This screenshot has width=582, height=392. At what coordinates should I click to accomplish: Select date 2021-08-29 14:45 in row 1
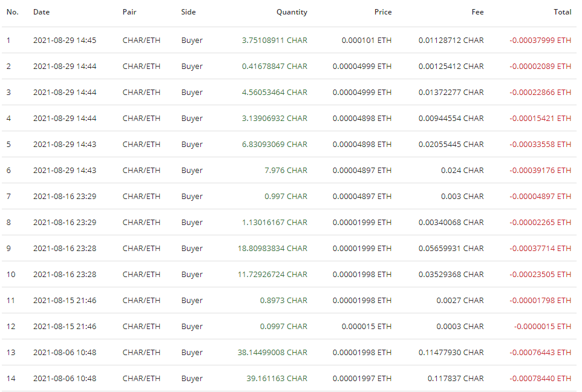pyautogui.click(x=65, y=40)
